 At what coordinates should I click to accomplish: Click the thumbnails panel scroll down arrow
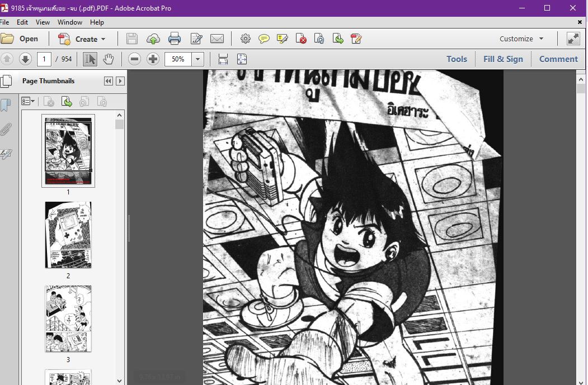point(119,381)
